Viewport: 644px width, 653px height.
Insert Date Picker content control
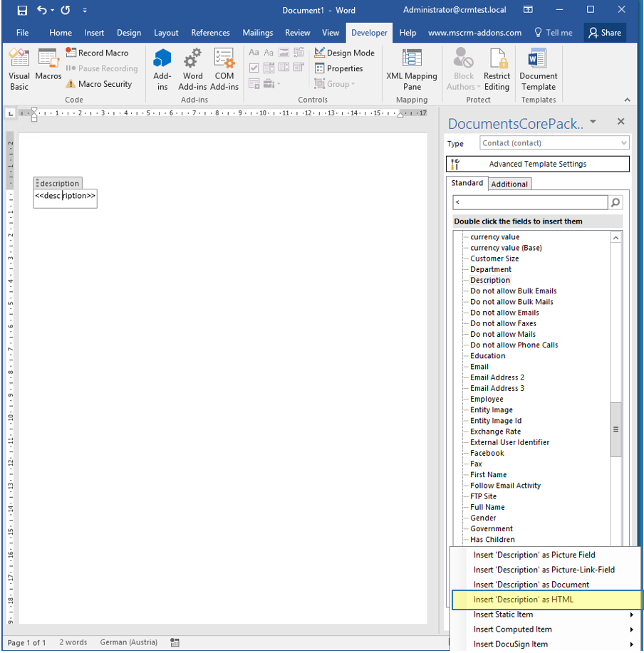click(298, 68)
